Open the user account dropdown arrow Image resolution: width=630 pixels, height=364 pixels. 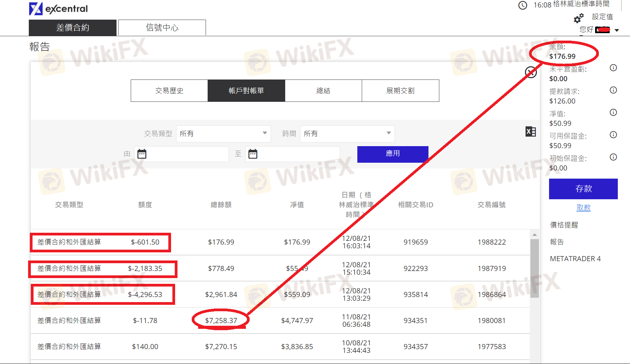(617, 30)
